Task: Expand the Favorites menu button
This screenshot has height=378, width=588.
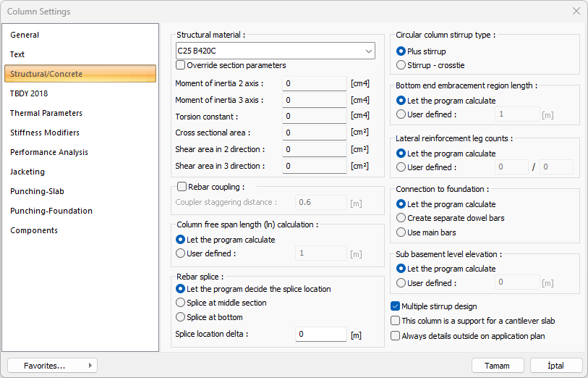Action: pos(52,366)
